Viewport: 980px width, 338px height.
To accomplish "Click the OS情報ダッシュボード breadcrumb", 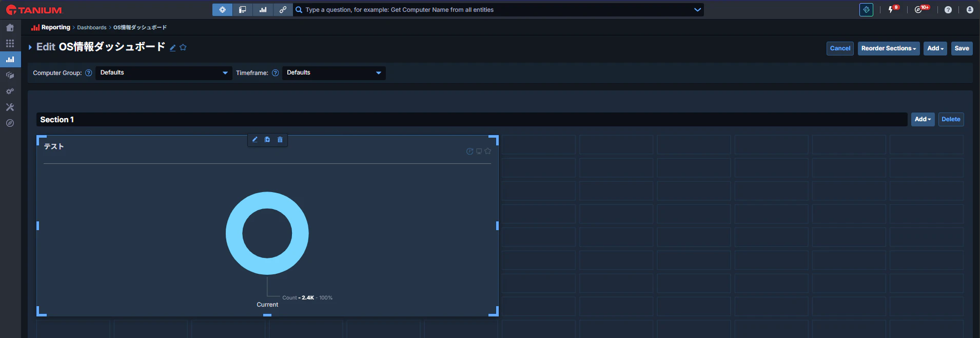I will point(140,28).
